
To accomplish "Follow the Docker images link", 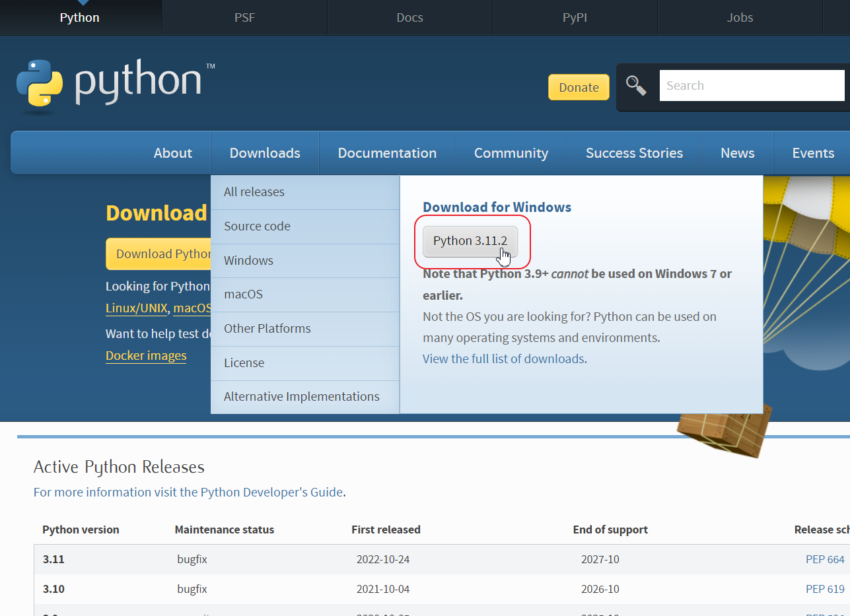I will (146, 356).
